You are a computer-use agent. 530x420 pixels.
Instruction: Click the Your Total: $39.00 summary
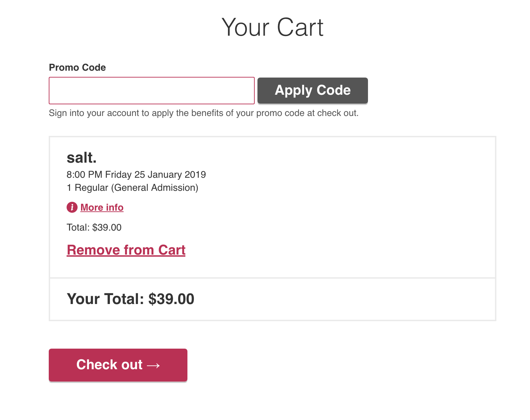(x=130, y=299)
